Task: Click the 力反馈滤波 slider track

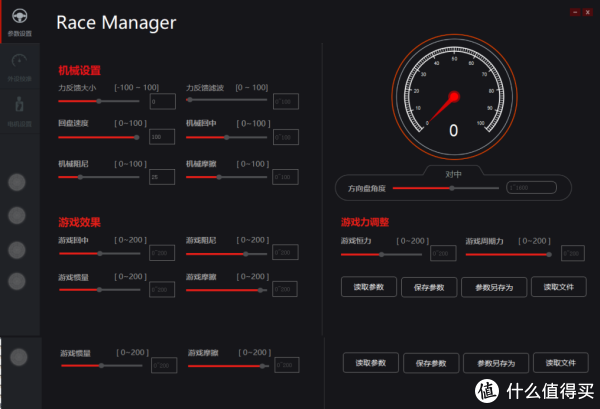Action: (x=226, y=100)
